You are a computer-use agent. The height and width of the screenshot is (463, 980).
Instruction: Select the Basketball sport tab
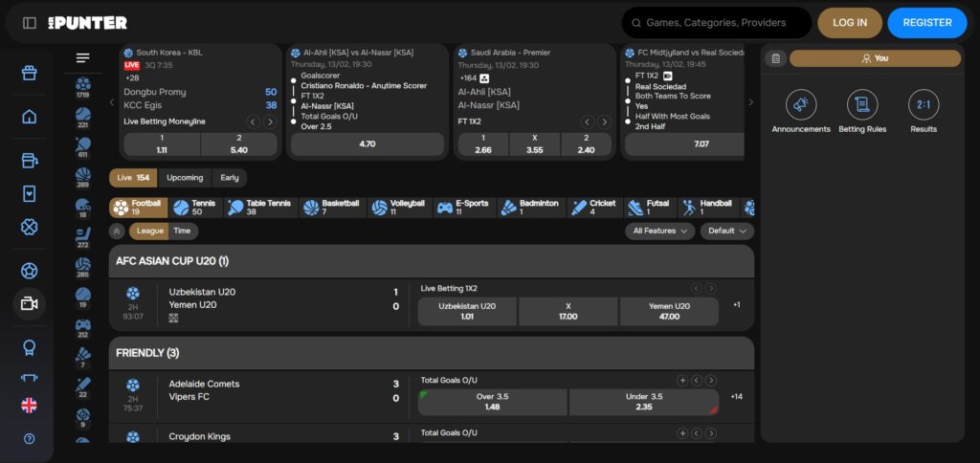tap(331, 208)
